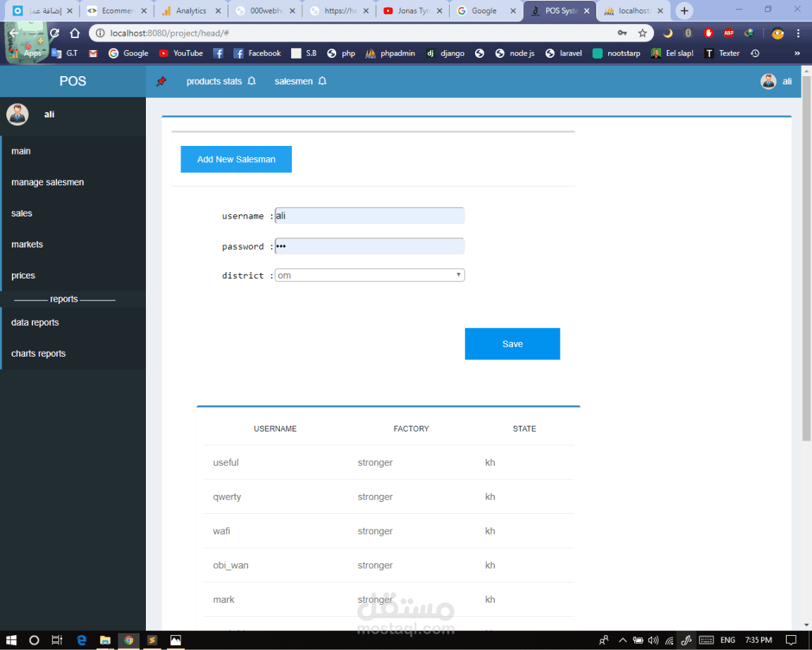The image size is (812, 650).
Task: Open Gmail bookmark icon
Action: click(93, 54)
